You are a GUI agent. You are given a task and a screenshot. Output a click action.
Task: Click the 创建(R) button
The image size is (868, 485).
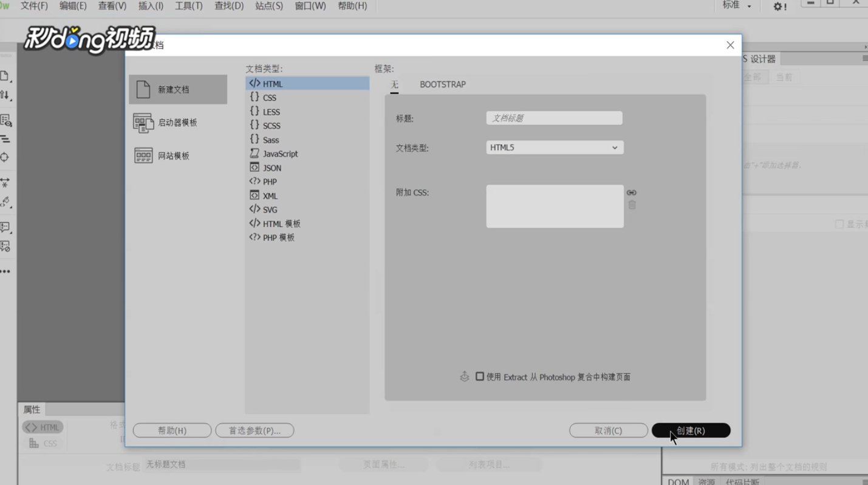pyautogui.click(x=691, y=430)
